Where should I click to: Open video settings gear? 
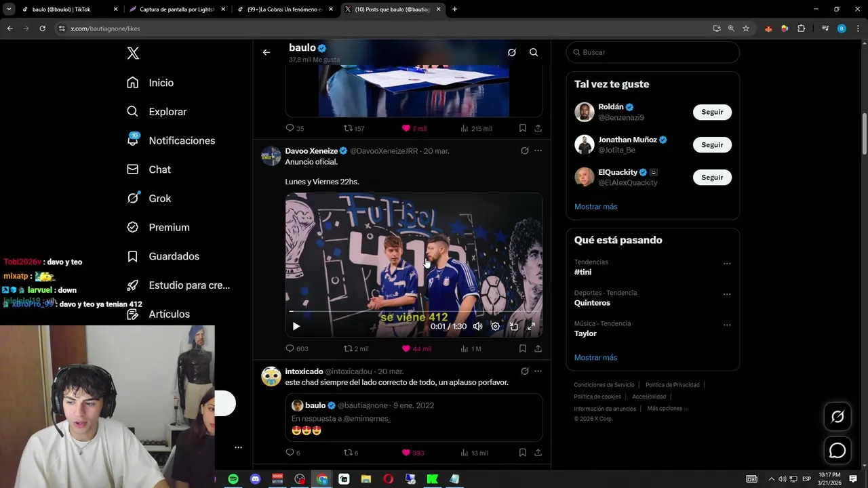coord(496,326)
